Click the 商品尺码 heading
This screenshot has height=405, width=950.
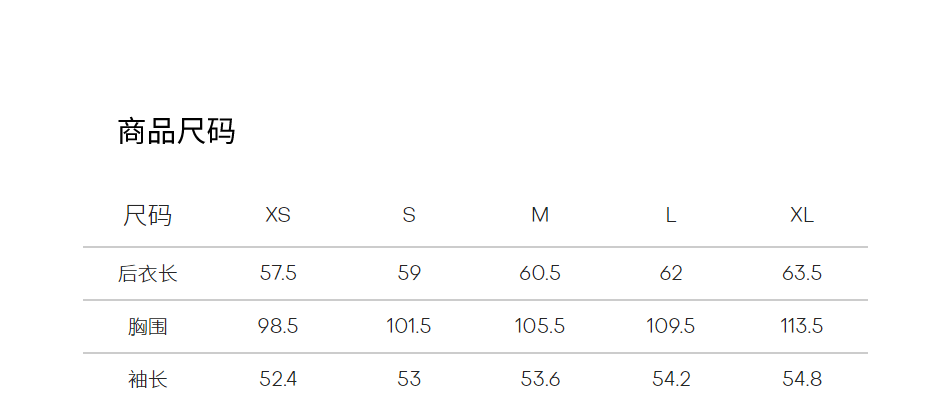click(x=176, y=132)
